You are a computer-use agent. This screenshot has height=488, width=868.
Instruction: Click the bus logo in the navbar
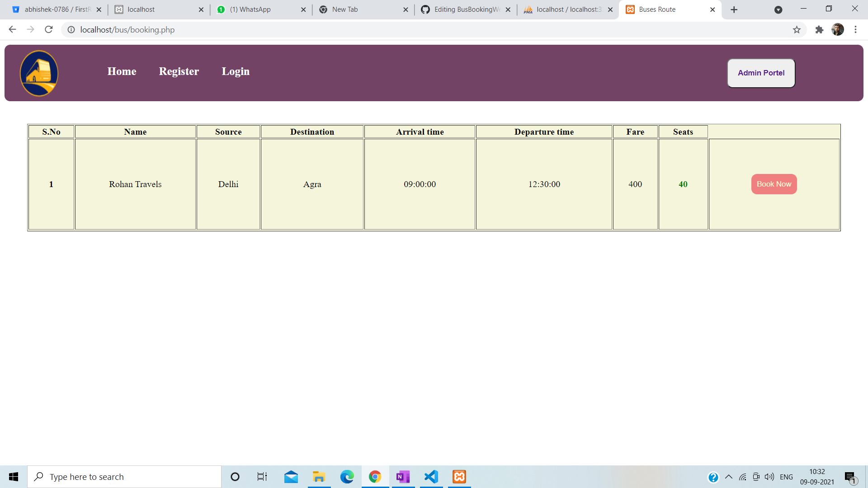[x=39, y=73]
